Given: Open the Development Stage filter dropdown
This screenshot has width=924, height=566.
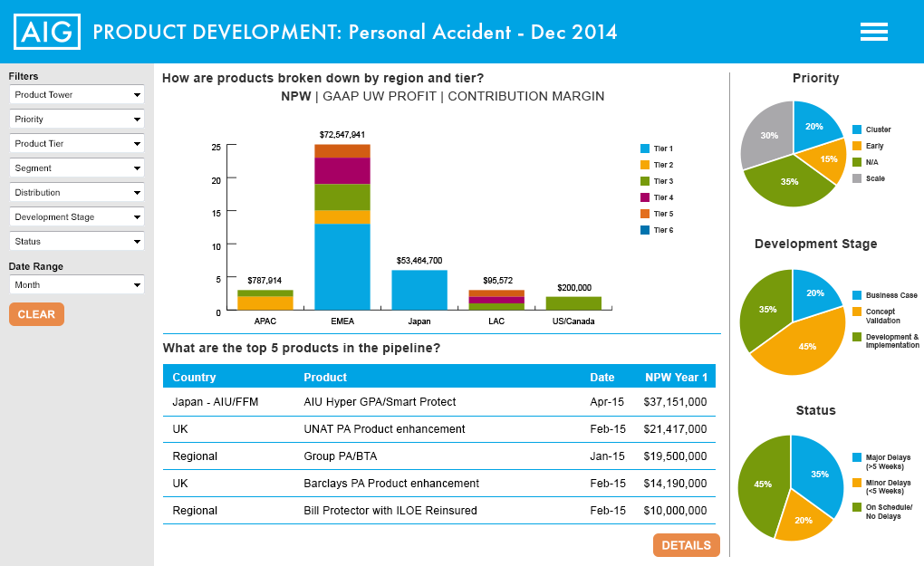Looking at the screenshot, I should (77, 216).
